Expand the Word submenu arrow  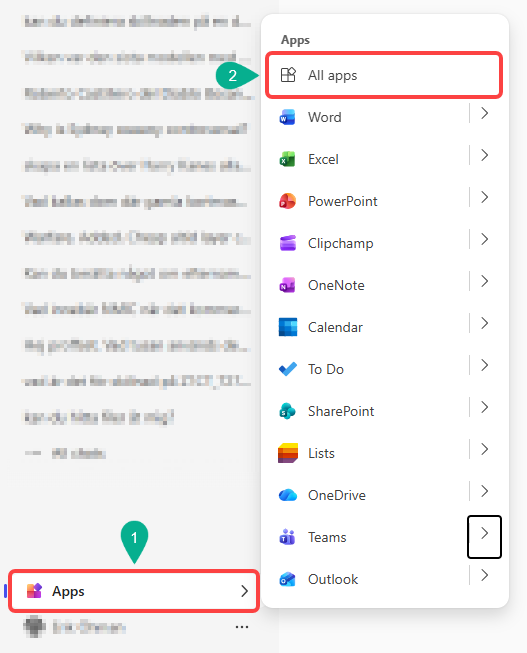484,113
